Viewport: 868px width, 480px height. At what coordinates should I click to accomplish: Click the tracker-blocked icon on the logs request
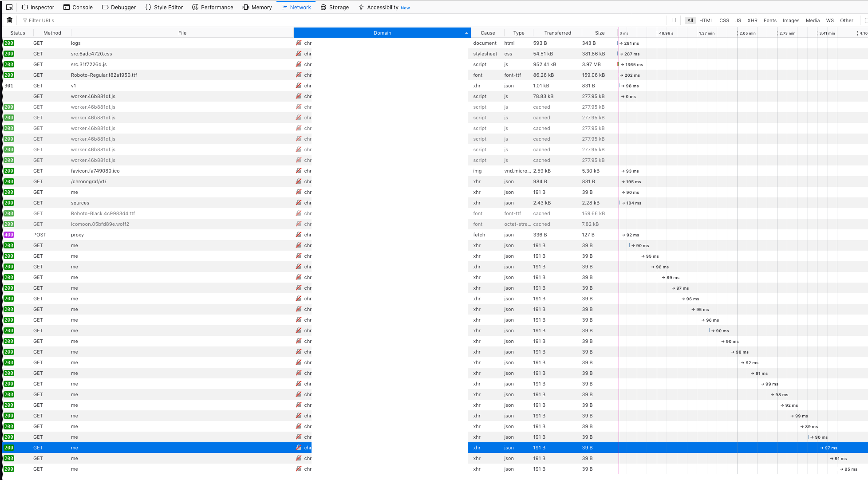point(299,43)
